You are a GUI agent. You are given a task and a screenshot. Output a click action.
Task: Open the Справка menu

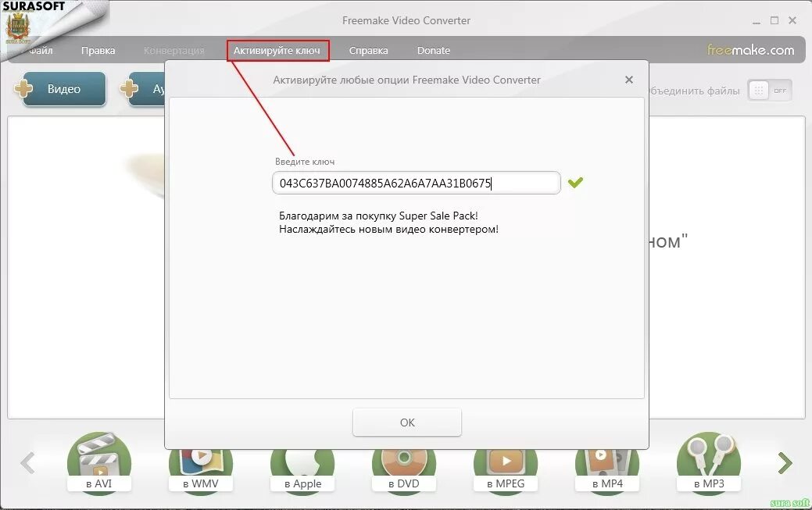pos(368,51)
